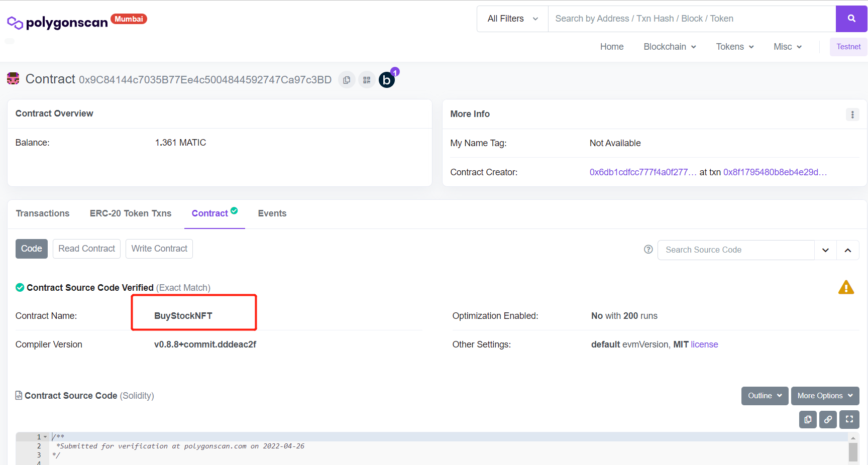
Task: Switch to ERC-20 Token Txns tab
Action: click(x=131, y=213)
